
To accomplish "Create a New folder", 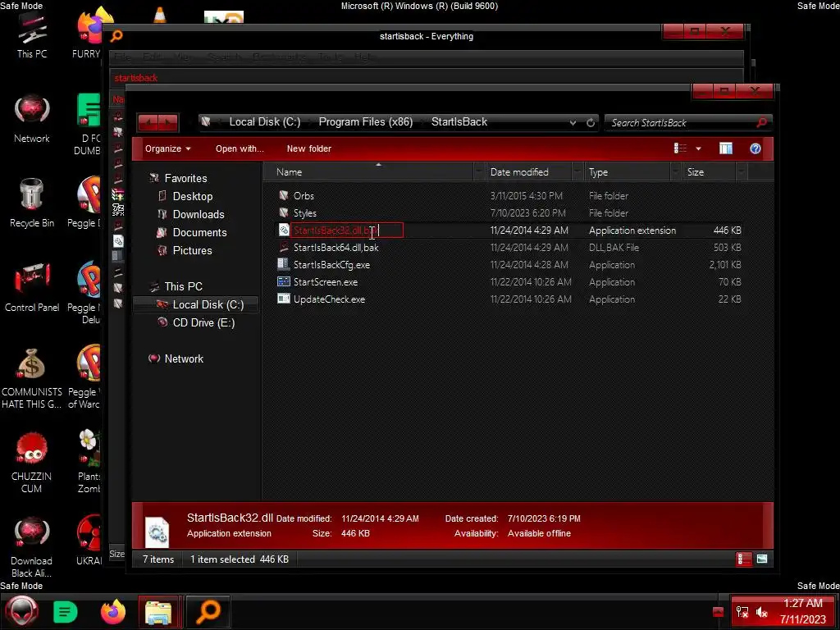I will click(308, 149).
